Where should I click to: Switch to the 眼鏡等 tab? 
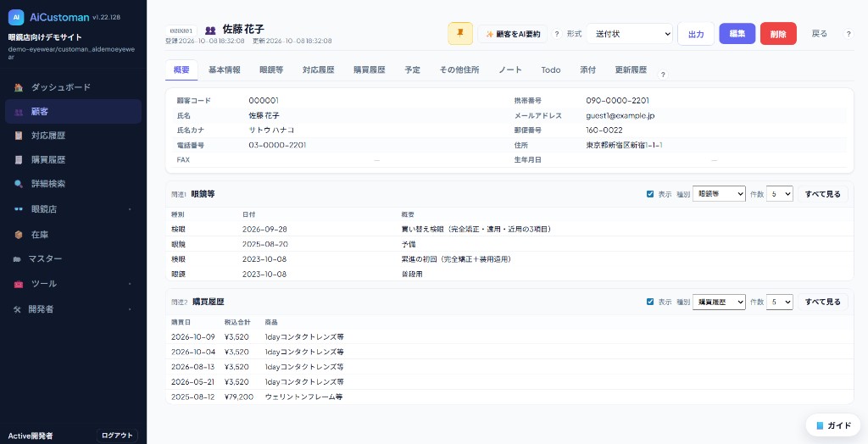pyautogui.click(x=271, y=69)
